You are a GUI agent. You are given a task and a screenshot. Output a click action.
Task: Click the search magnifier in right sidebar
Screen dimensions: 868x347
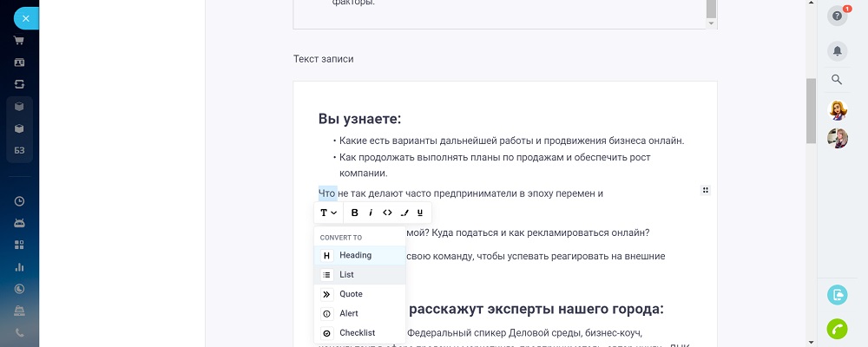pyautogui.click(x=837, y=80)
